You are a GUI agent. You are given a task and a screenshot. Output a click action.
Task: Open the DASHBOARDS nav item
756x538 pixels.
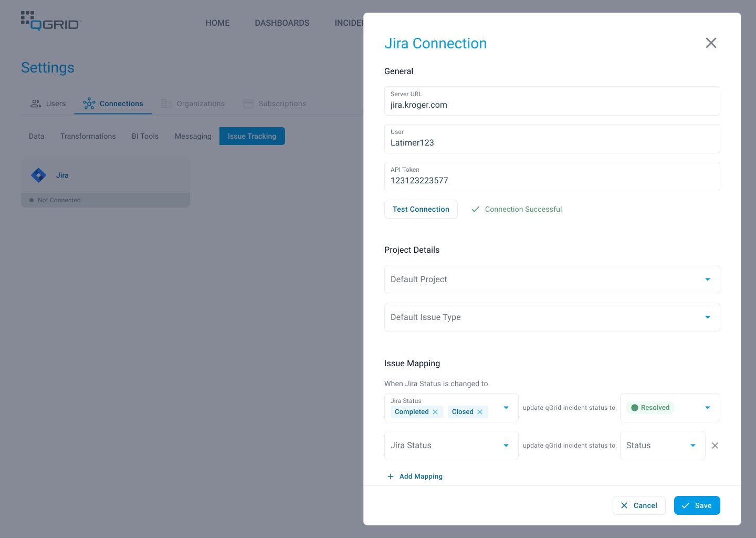tap(282, 23)
